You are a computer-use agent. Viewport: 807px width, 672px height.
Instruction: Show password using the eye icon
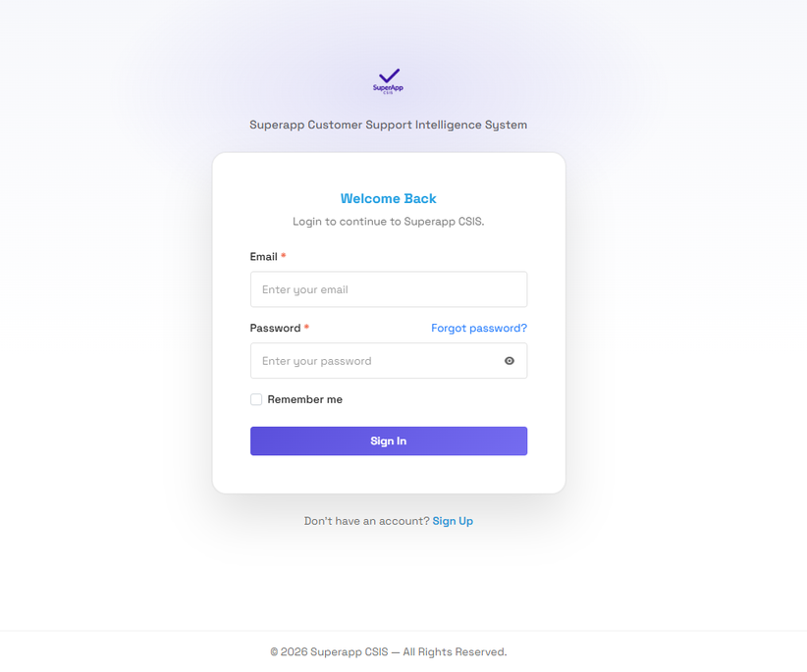tap(510, 361)
